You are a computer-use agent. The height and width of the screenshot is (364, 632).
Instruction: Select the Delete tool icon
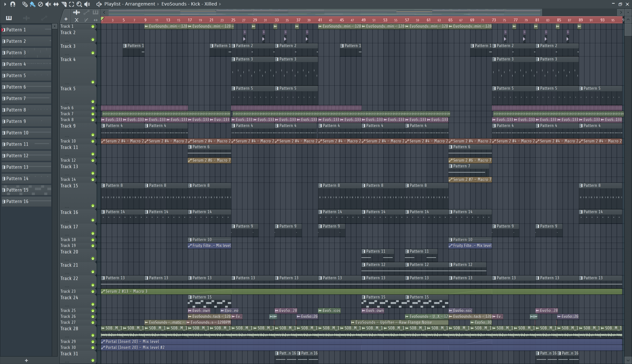tap(40, 4)
